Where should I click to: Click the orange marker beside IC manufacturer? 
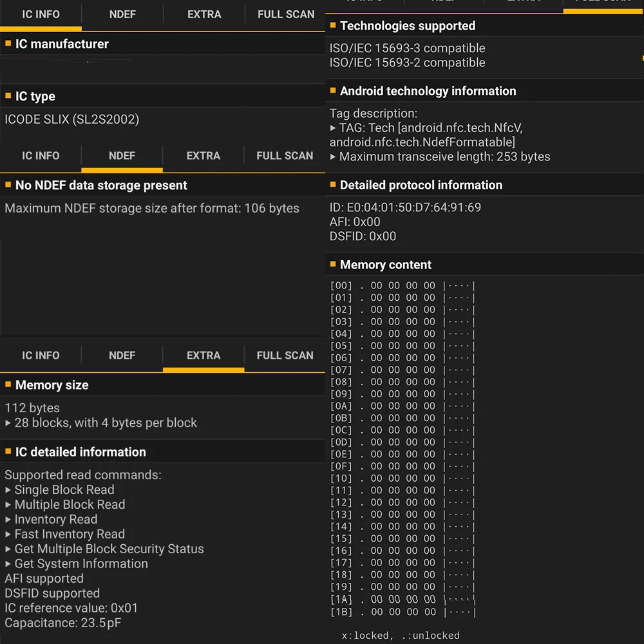[x=8, y=44]
